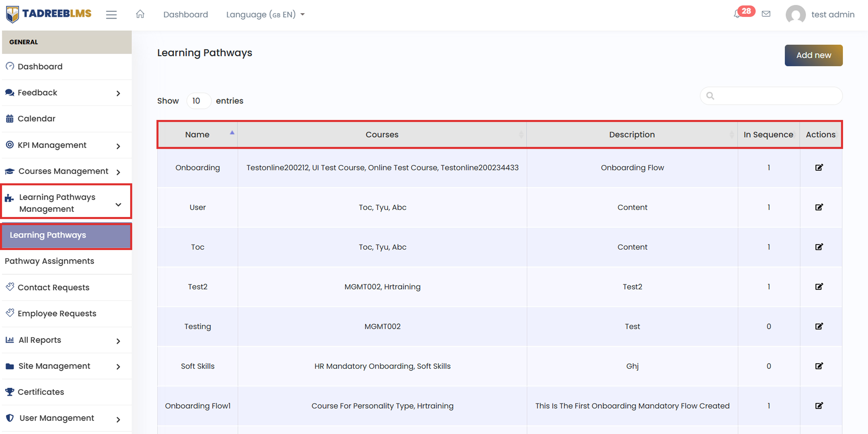The width and height of the screenshot is (868, 434).
Task: Click the Learning Pathways puzzle icon
Action: [9, 198]
